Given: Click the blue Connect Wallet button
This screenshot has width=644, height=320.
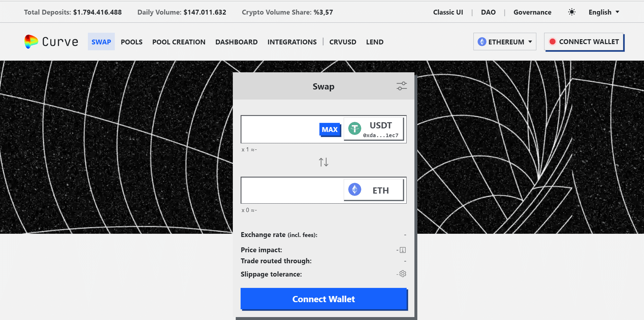Looking at the screenshot, I should coord(324,299).
